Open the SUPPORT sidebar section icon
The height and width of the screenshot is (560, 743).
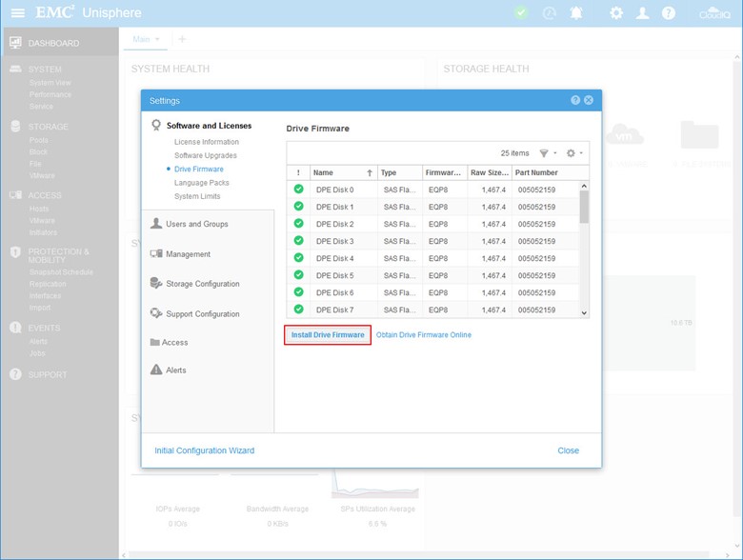[15, 374]
